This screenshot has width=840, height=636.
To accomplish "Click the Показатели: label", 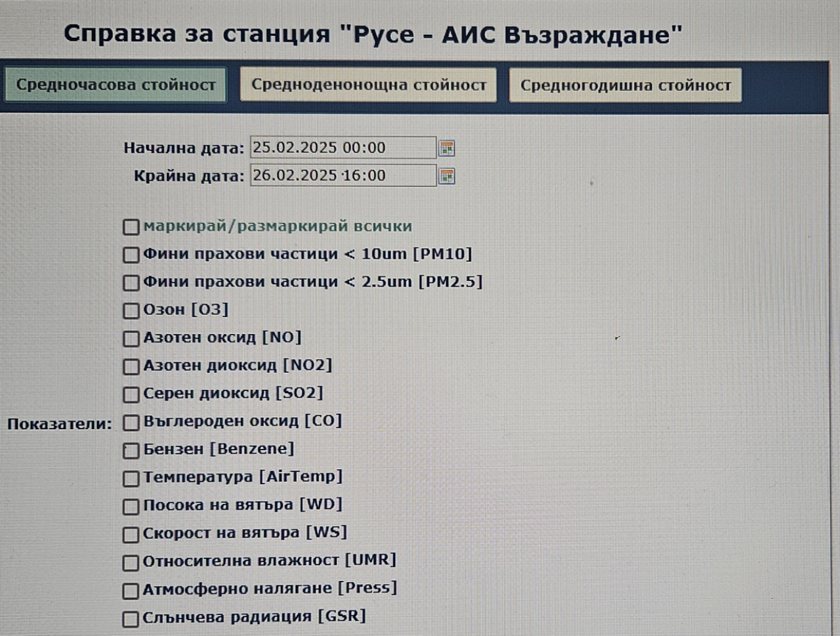I will coord(60,424).
